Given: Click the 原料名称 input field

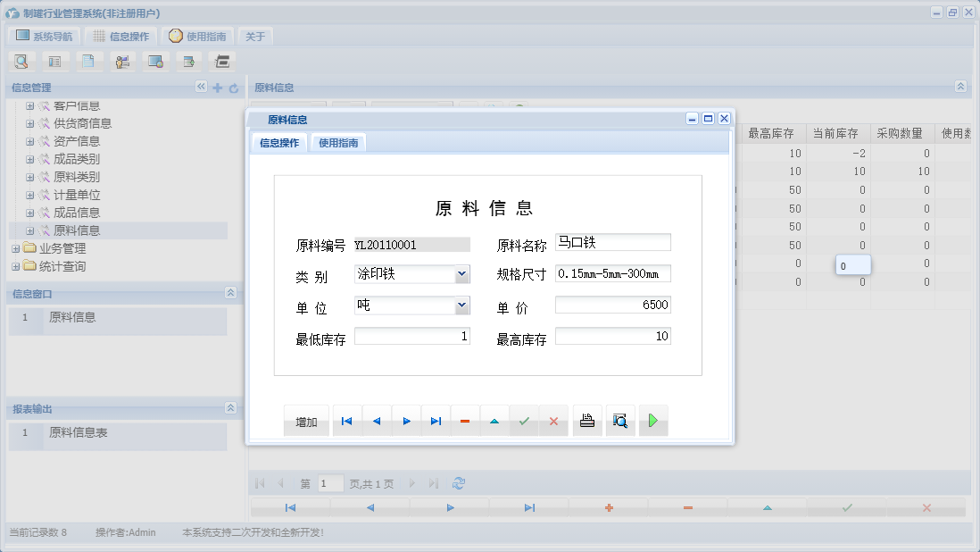Looking at the screenshot, I should coord(613,243).
